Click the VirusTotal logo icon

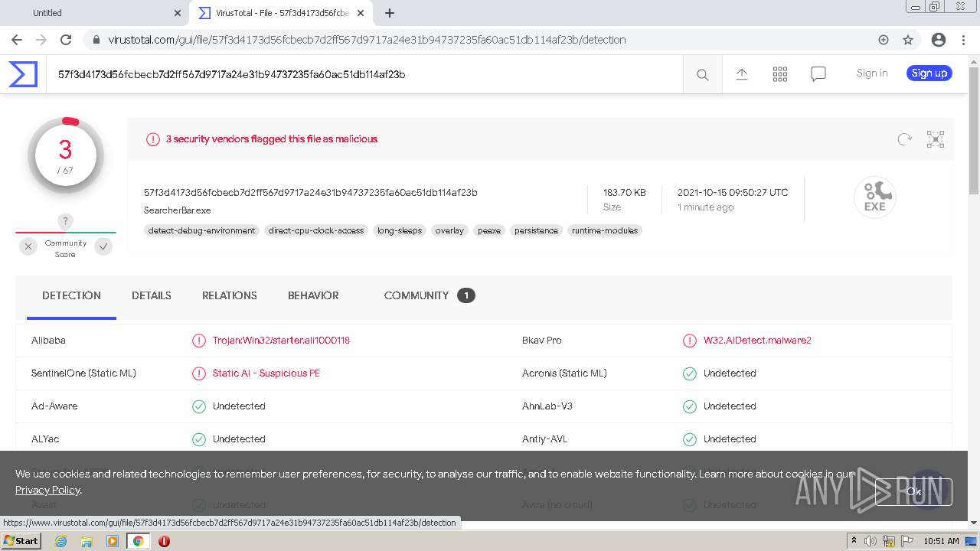point(23,74)
